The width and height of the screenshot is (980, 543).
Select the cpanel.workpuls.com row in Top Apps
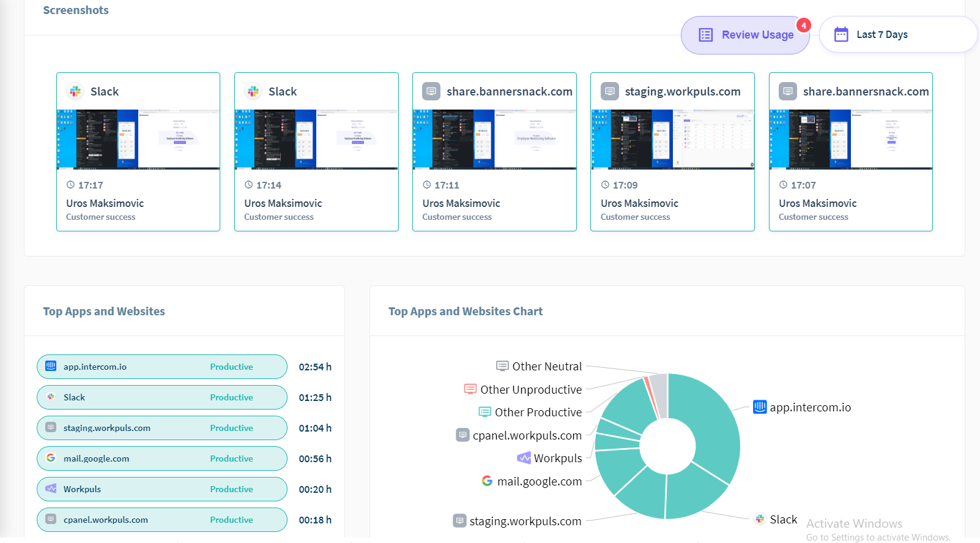161,520
